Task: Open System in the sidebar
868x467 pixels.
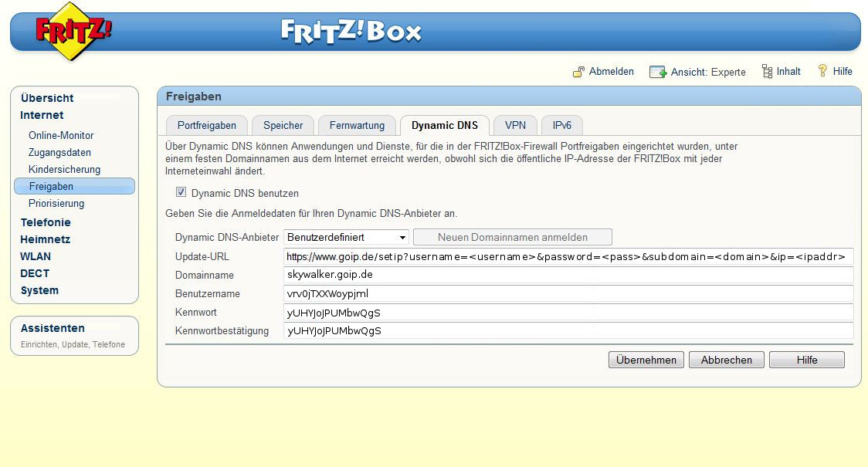Action: tap(39, 290)
